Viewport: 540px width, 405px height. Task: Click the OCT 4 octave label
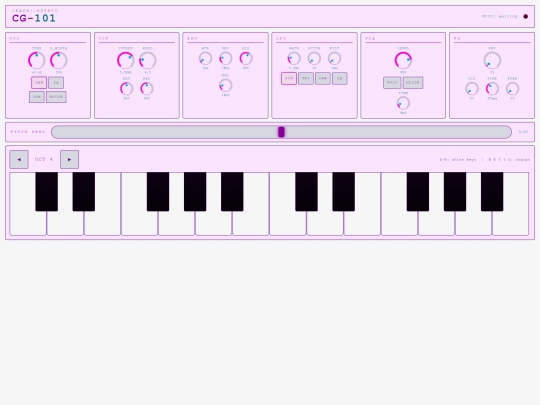44,159
